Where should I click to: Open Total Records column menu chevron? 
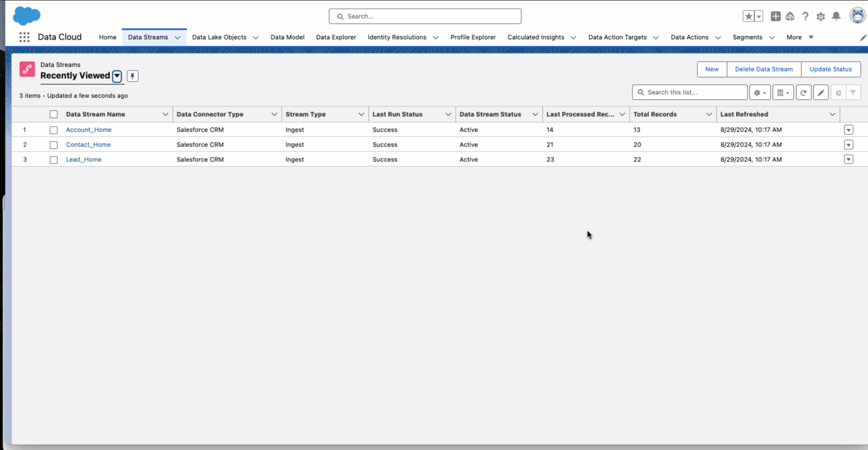709,115
